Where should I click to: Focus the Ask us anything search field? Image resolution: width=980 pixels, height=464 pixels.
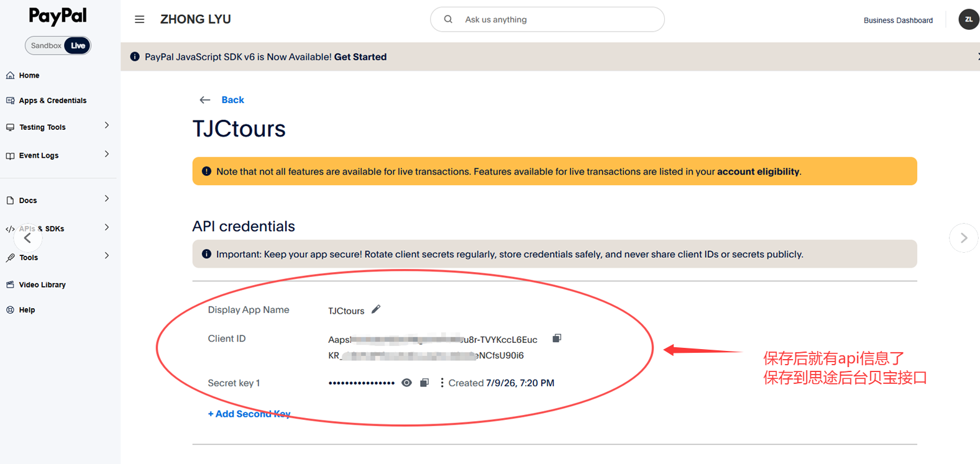pyautogui.click(x=547, y=20)
